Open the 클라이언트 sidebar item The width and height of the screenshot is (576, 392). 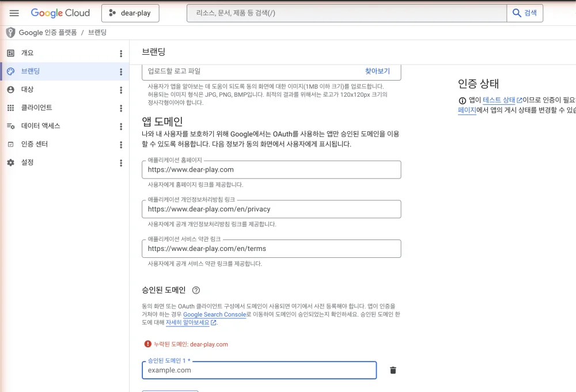[x=65, y=108]
